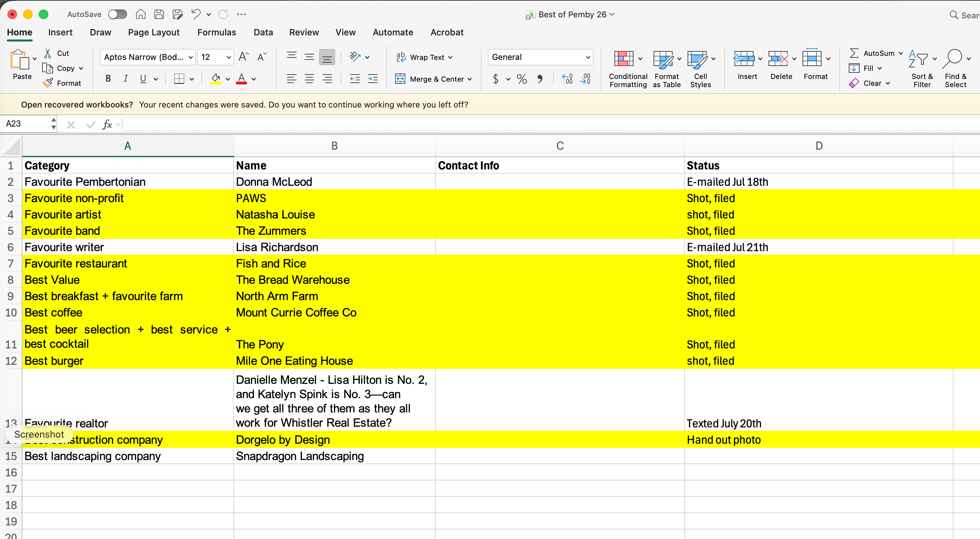Screen dimensions: 980x539
Task: Align text to the right
Action: (327, 79)
